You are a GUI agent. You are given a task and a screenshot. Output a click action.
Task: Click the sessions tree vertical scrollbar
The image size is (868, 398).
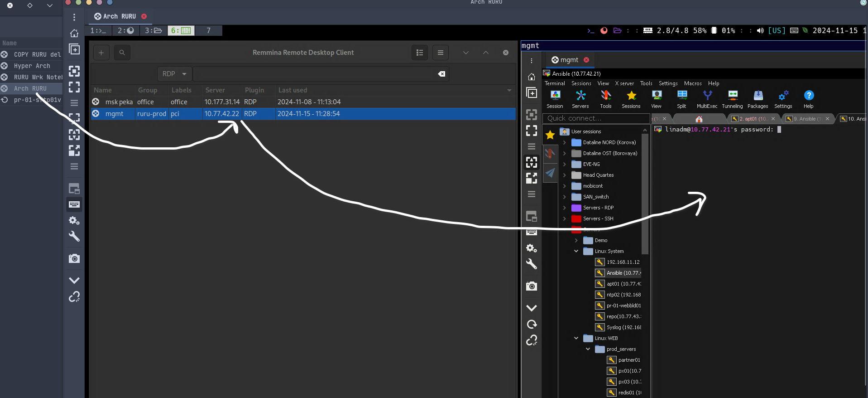pyautogui.click(x=645, y=194)
